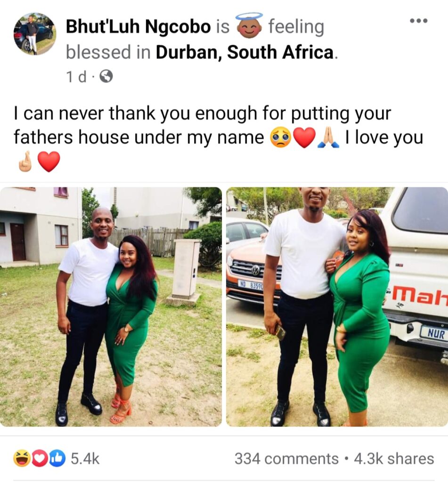Image resolution: width=448 pixels, height=482 pixels.
Task: View the 4.3k shares list
Action: 394,459
